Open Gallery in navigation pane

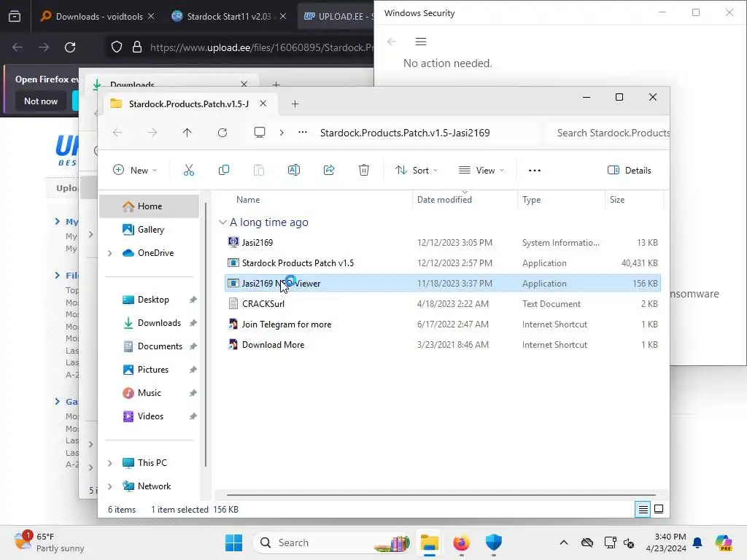(x=149, y=230)
